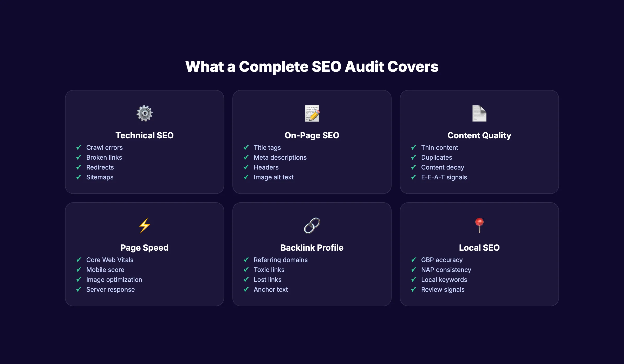Click the document icon on Content Quality card
Screen dimensions: 624x364
click(x=479, y=114)
